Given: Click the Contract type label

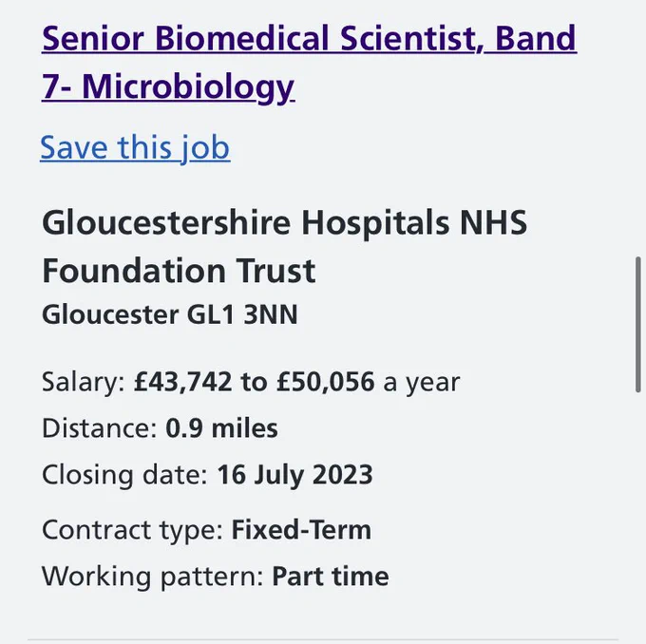Looking at the screenshot, I should pos(133,530).
